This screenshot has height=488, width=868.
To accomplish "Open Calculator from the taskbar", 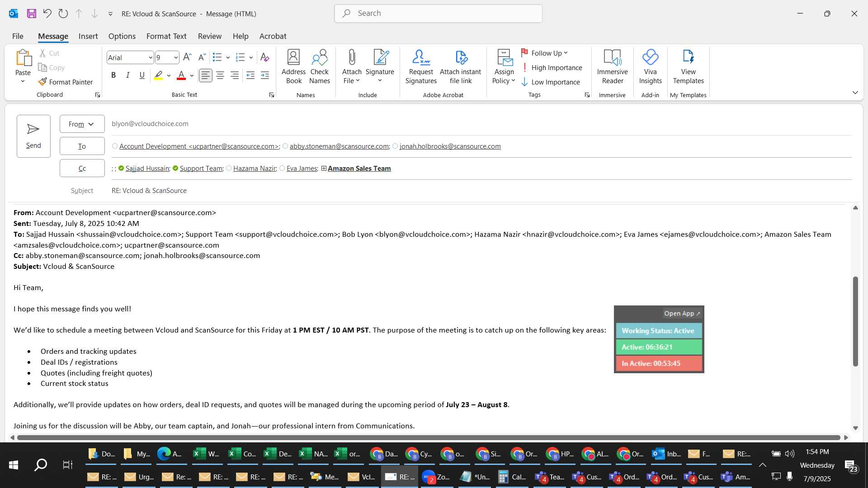I will 513,477.
